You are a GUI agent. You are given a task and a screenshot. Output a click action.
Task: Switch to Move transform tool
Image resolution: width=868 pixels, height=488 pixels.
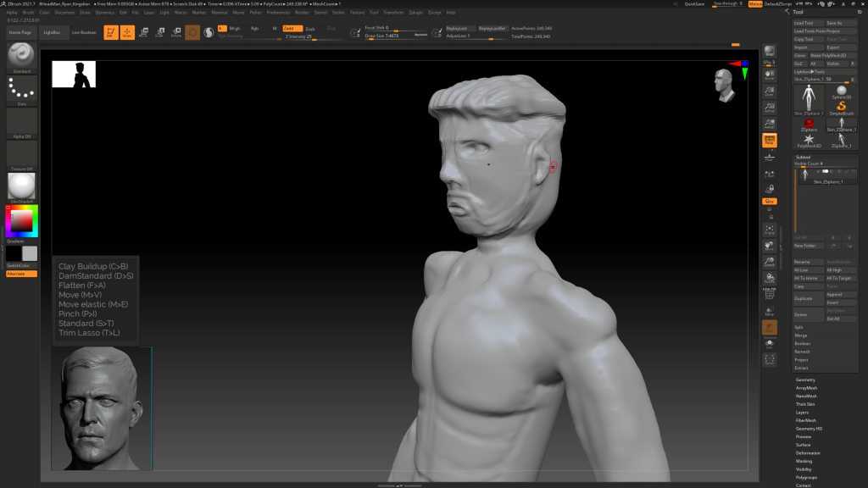(142, 33)
